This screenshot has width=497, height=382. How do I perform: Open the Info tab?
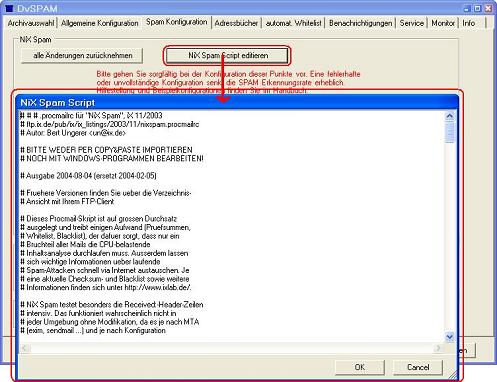[469, 23]
